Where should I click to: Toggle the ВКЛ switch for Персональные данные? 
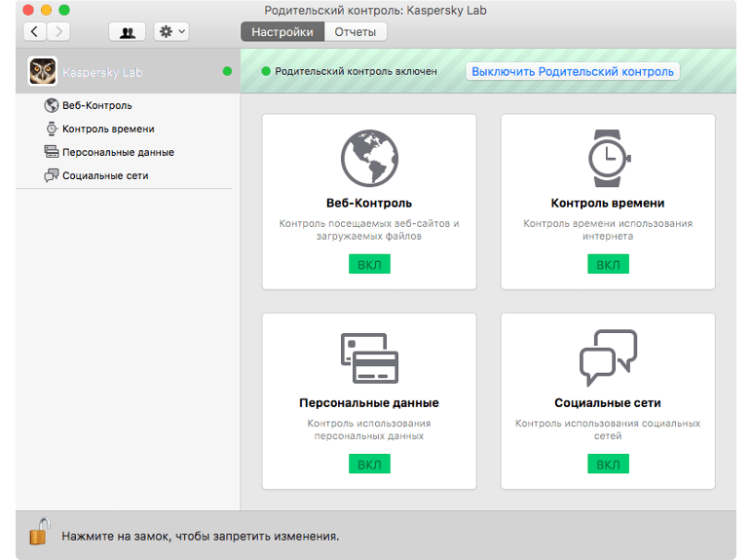(x=369, y=465)
